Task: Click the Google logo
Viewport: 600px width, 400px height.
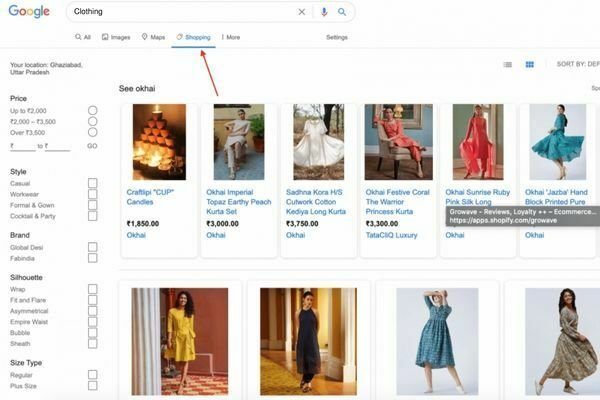Action: (29, 11)
